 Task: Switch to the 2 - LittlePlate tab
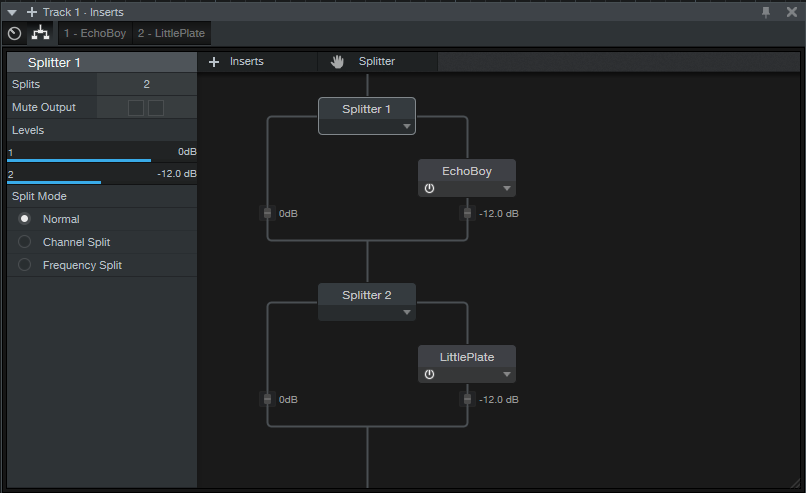coord(171,33)
